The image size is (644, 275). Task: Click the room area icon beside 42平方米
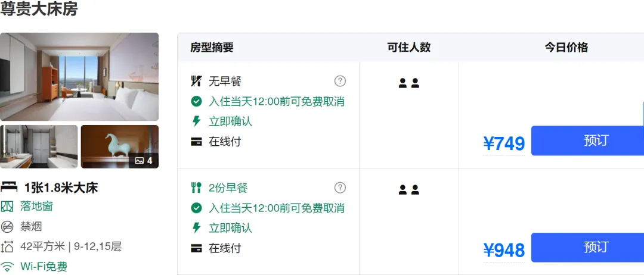7,246
